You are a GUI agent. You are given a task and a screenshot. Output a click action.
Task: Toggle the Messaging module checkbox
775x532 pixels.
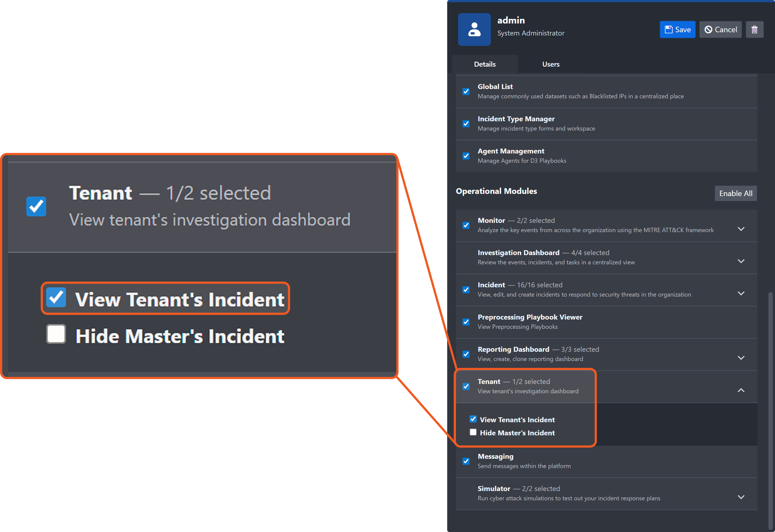pyautogui.click(x=466, y=461)
